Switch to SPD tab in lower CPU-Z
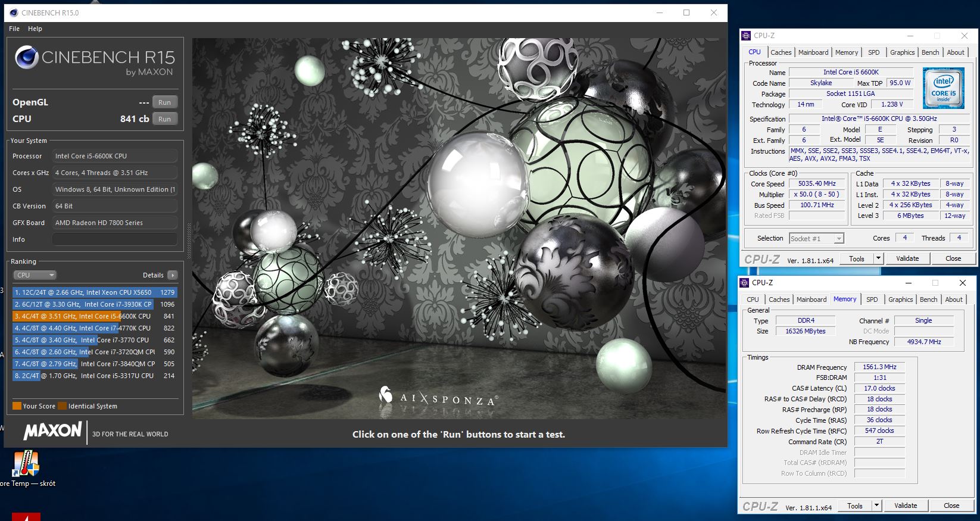980x521 pixels. 872,300
